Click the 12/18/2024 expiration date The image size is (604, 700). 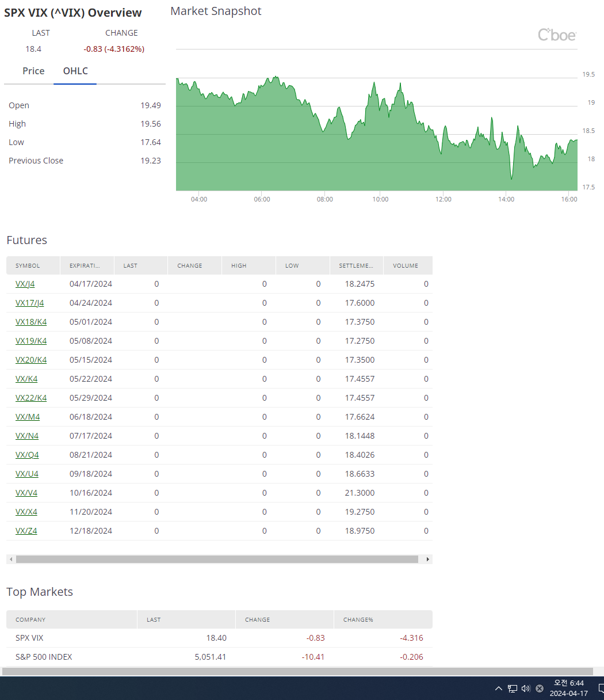click(91, 531)
